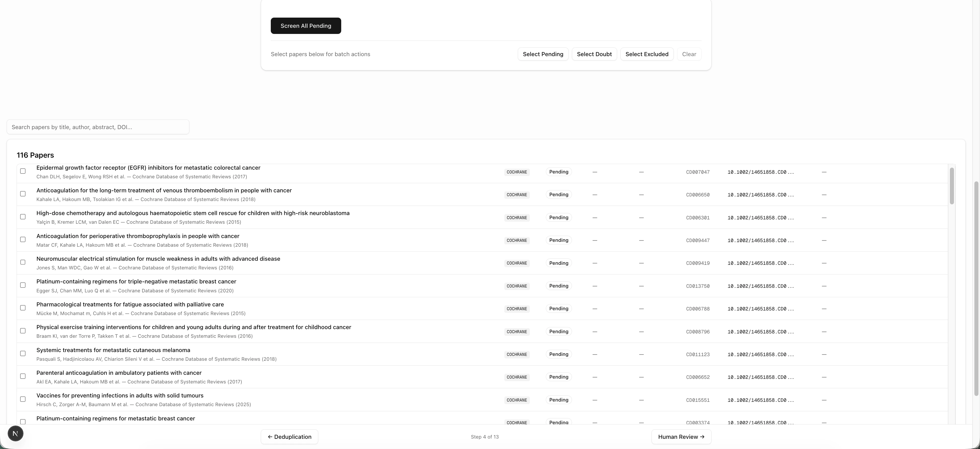The height and width of the screenshot is (449, 980).
Task: Click Select Excluded batch action
Action: [x=647, y=54]
